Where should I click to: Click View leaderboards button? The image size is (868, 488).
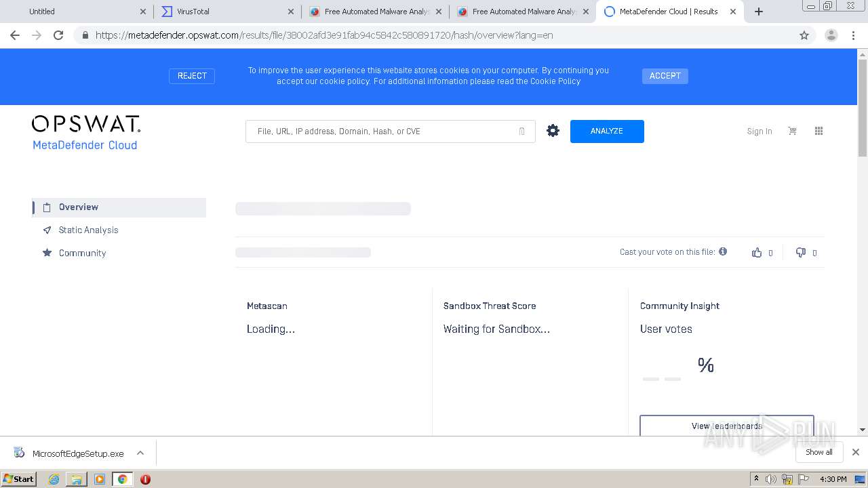coord(726,426)
